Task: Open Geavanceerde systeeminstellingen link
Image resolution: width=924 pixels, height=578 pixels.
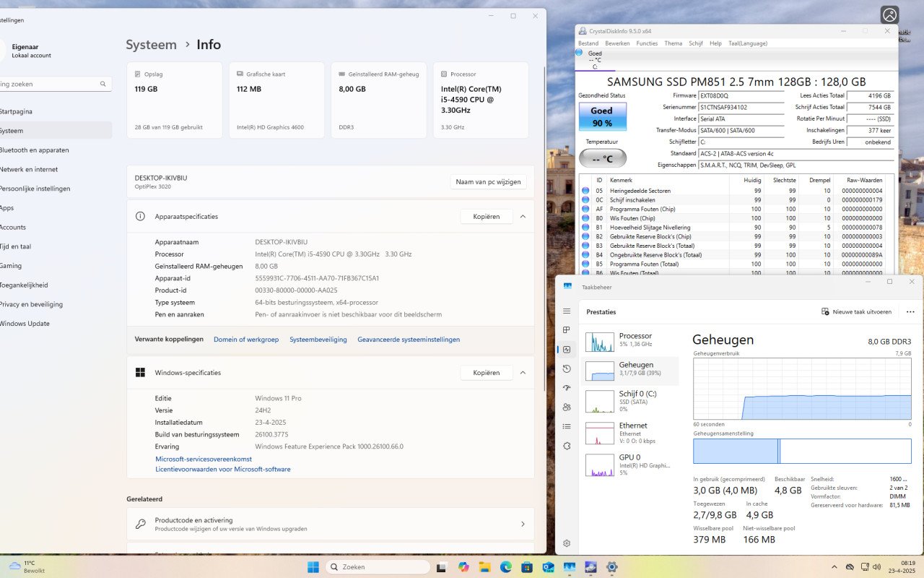Action: point(409,340)
